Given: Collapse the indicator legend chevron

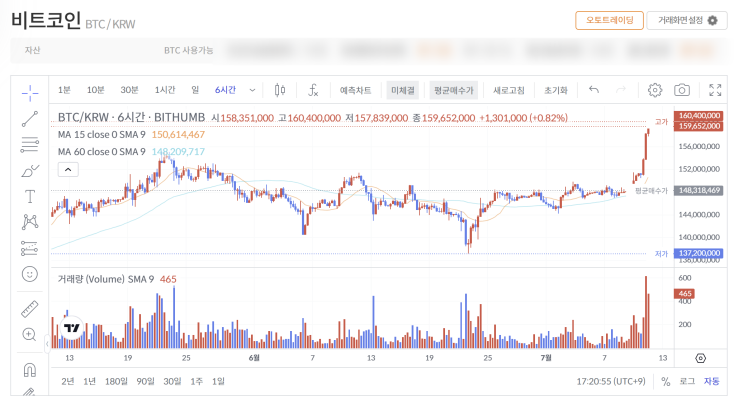Looking at the screenshot, I should click(68, 170).
